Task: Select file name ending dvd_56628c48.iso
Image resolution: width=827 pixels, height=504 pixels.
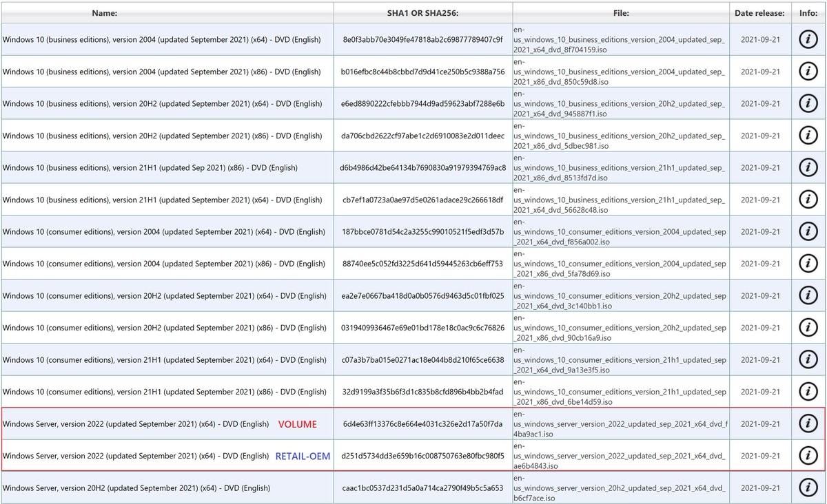Action: pyautogui.click(x=620, y=200)
